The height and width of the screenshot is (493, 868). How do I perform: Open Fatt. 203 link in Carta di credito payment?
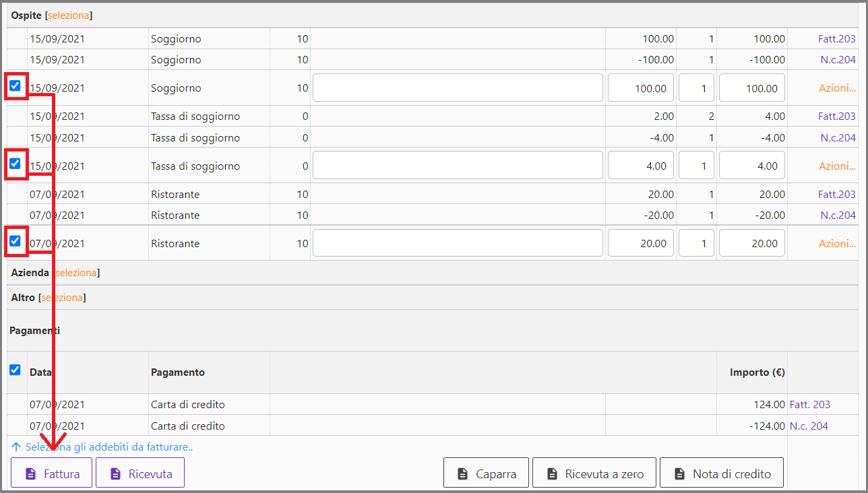[810, 405]
